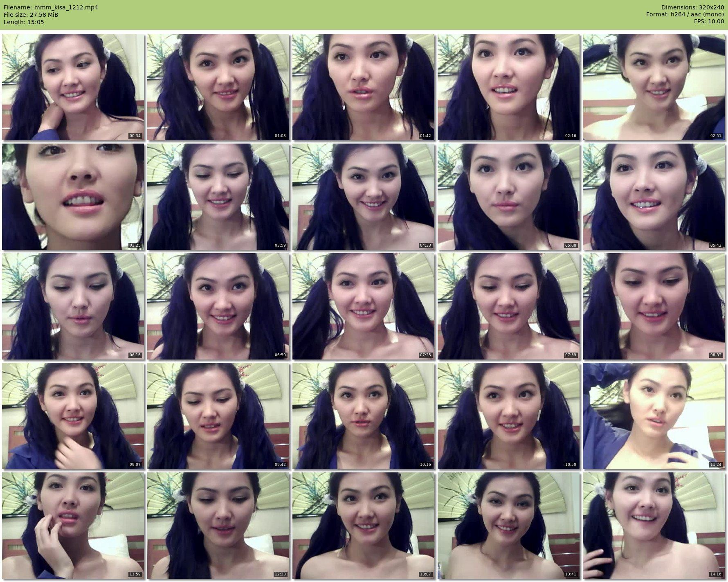Image resolution: width=728 pixels, height=582 pixels.
Task: Open the thumbnail timestamped 10:50
Action: pos(508,416)
